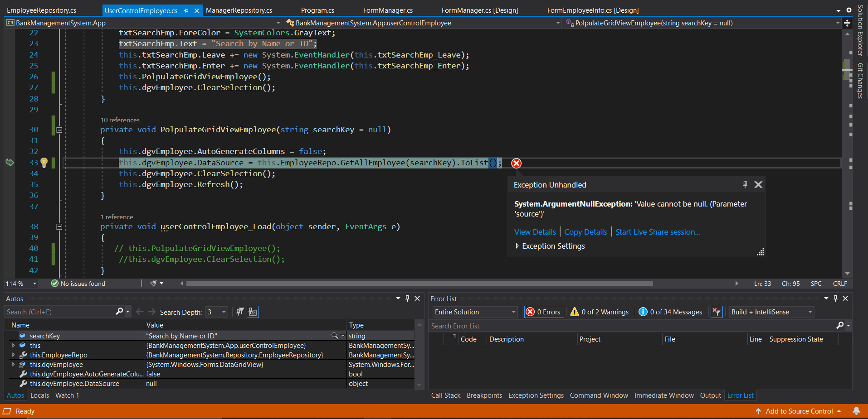Image resolution: width=868 pixels, height=419 pixels.
Task: Toggle the 0 of 34 Messages filter
Action: [670, 312]
